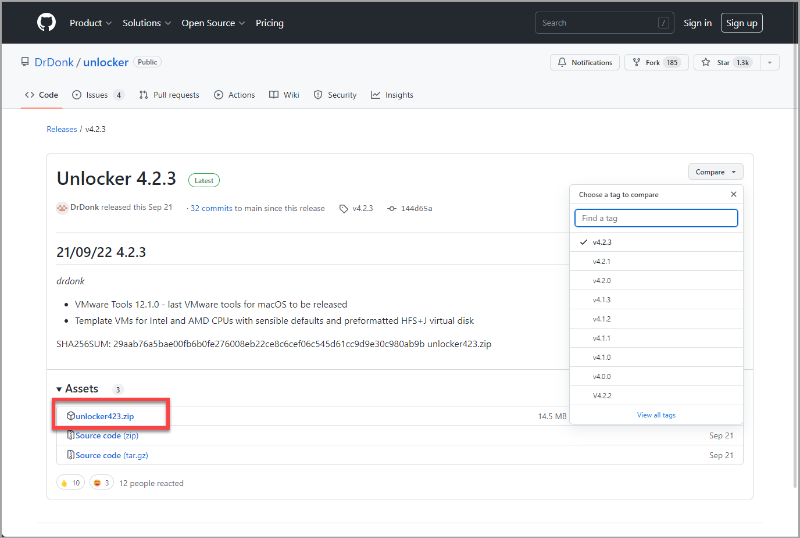Click the heart eyes reaction with 3
The image size is (800, 538).
[x=102, y=482]
